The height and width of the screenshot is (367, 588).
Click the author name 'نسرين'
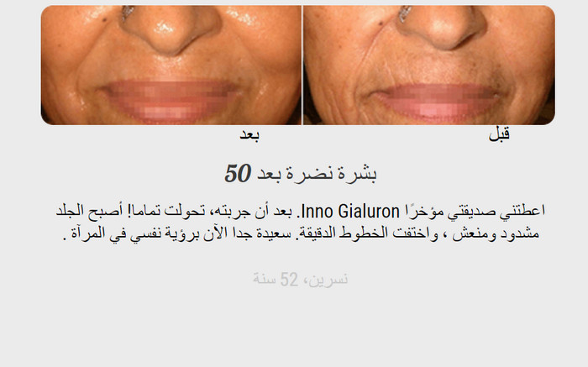pos(332,280)
